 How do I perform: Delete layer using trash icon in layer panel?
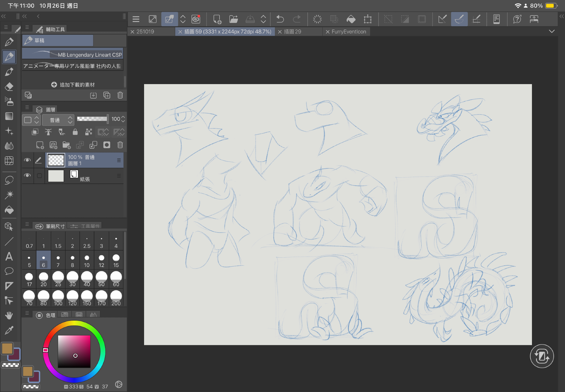pos(120,145)
